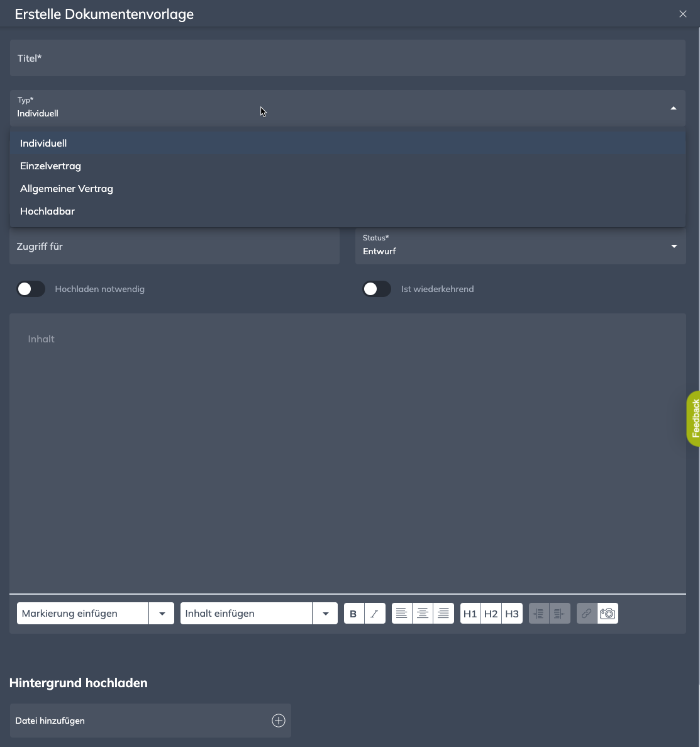Center-align the text
The height and width of the screenshot is (747, 700).
click(423, 614)
